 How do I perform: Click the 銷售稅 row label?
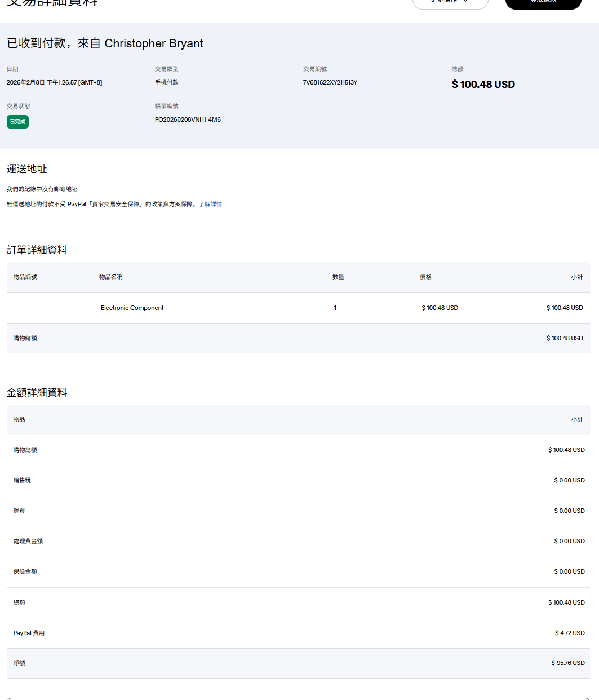click(x=22, y=480)
